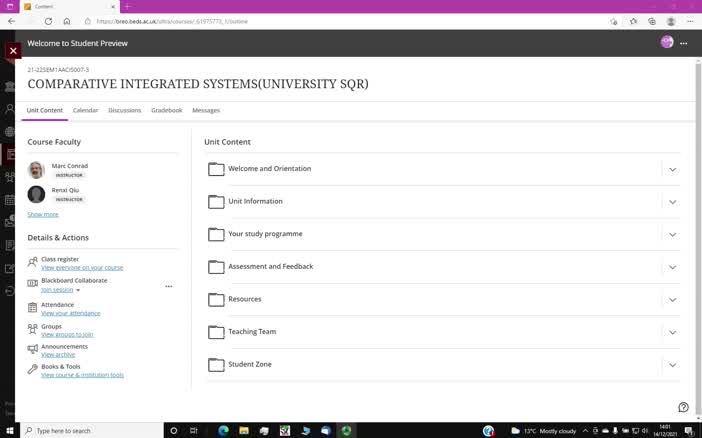This screenshot has width=702, height=438.
Task: Go back using the browser back arrow
Action: coord(12,21)
